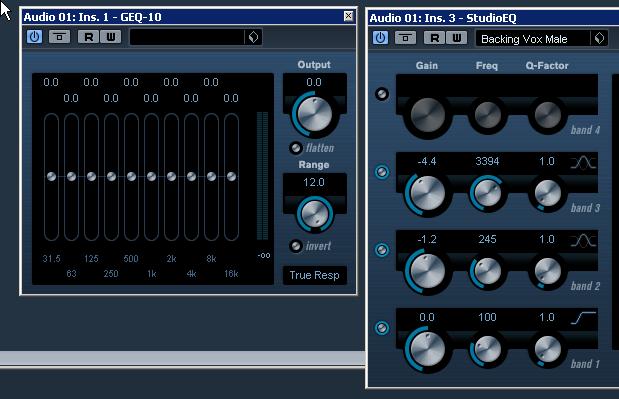619x399 pixels.
Task: Close the GEQ-10 plugin window
Action: tap(348, 16)
